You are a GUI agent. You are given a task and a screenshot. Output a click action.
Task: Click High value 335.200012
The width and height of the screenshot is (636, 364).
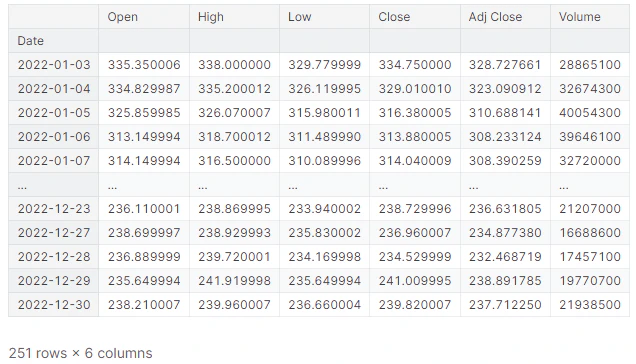tap(234, 89)
